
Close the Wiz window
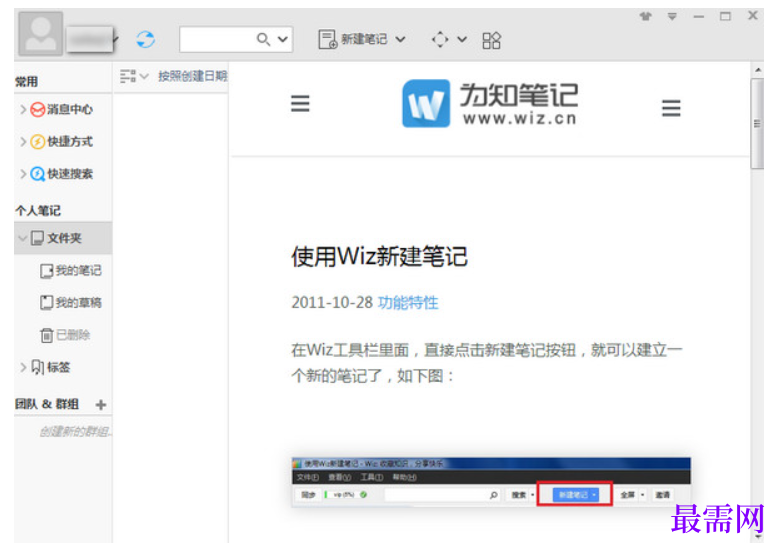(x=753, y=16)
